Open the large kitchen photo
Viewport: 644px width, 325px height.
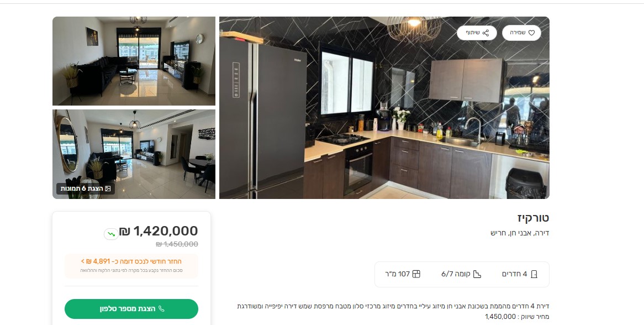point(384,108)
